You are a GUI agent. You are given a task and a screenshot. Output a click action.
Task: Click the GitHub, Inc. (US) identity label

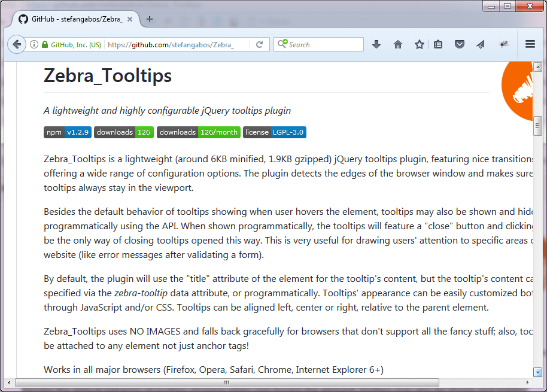click(x=76, y=45)
